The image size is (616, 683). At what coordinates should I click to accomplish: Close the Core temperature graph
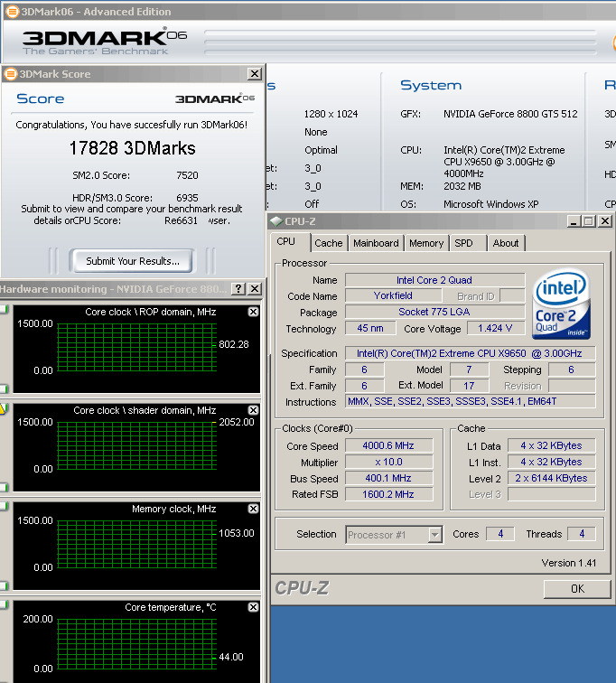(x=253, y=607)
